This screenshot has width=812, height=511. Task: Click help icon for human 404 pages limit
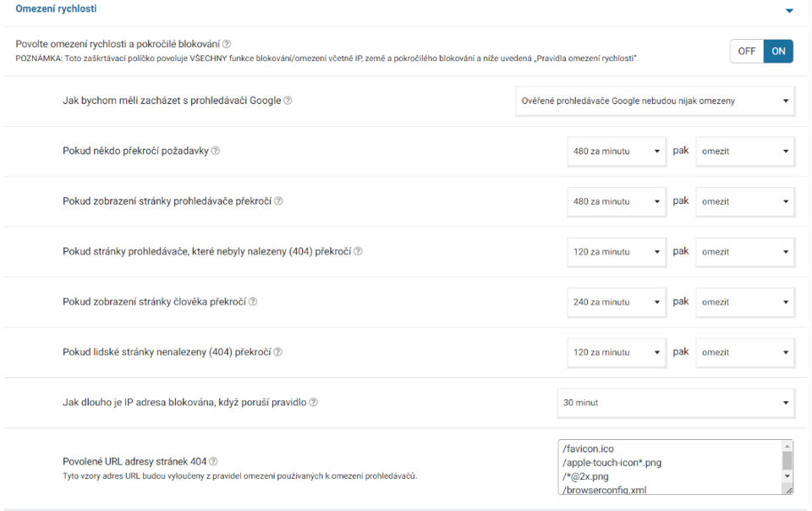(x=277, y=352)
